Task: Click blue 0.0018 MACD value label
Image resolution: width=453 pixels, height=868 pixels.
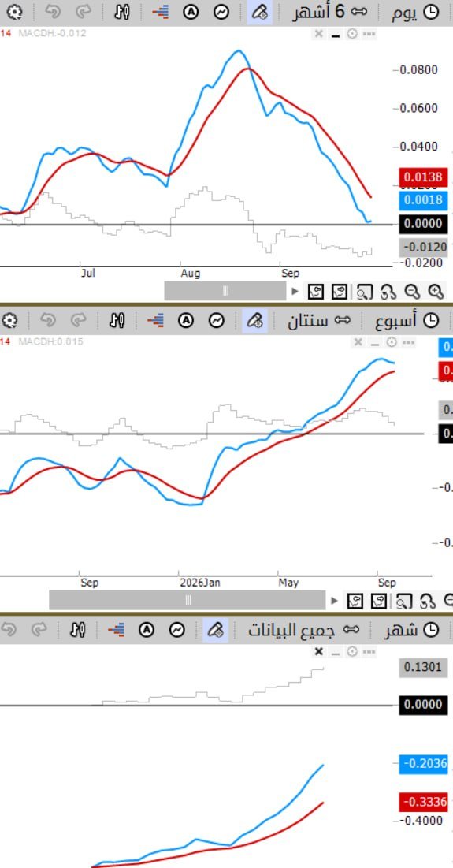Action: [423, 199]
